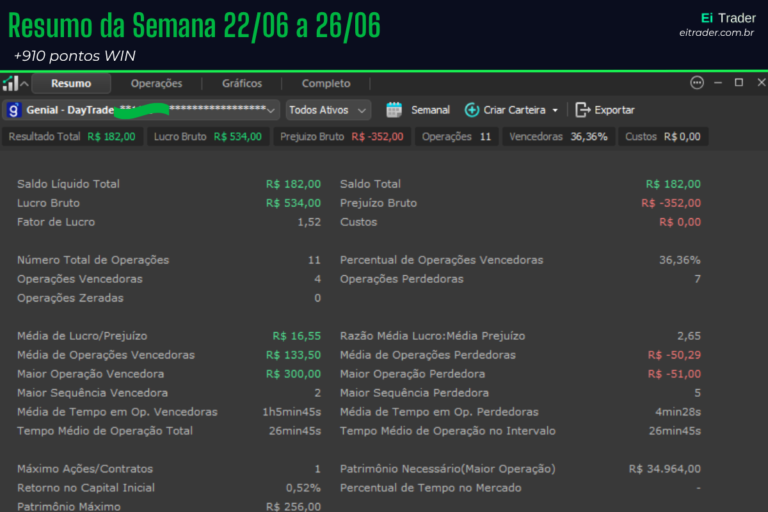Screen dimensions: 768x512
Task: Open the three-dots options menu icon
Action: tap(697, 83)
